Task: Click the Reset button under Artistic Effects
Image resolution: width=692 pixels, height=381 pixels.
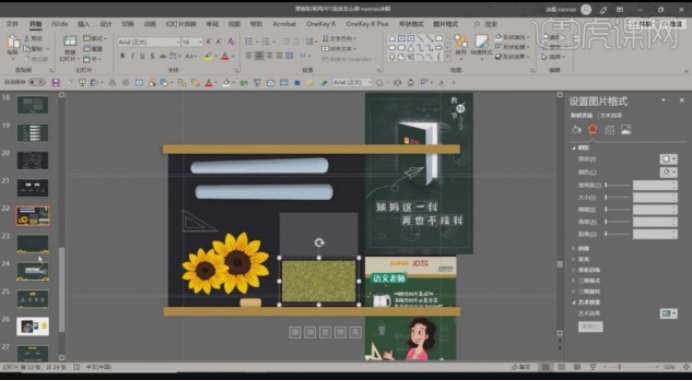Action: pyautogui.click(x=590, y=327)
